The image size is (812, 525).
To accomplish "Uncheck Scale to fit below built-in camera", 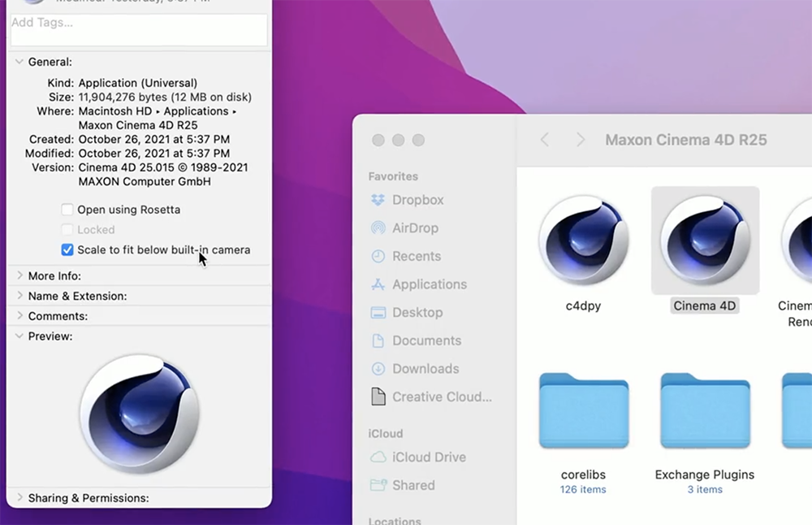I will [67, 249].
